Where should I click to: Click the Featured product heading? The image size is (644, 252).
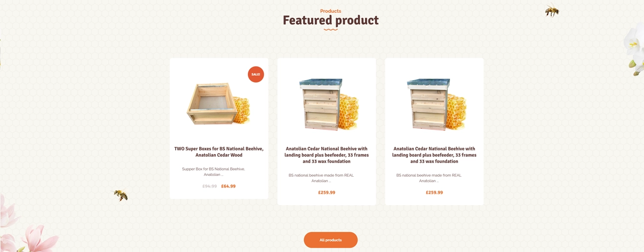click(330, 21)
